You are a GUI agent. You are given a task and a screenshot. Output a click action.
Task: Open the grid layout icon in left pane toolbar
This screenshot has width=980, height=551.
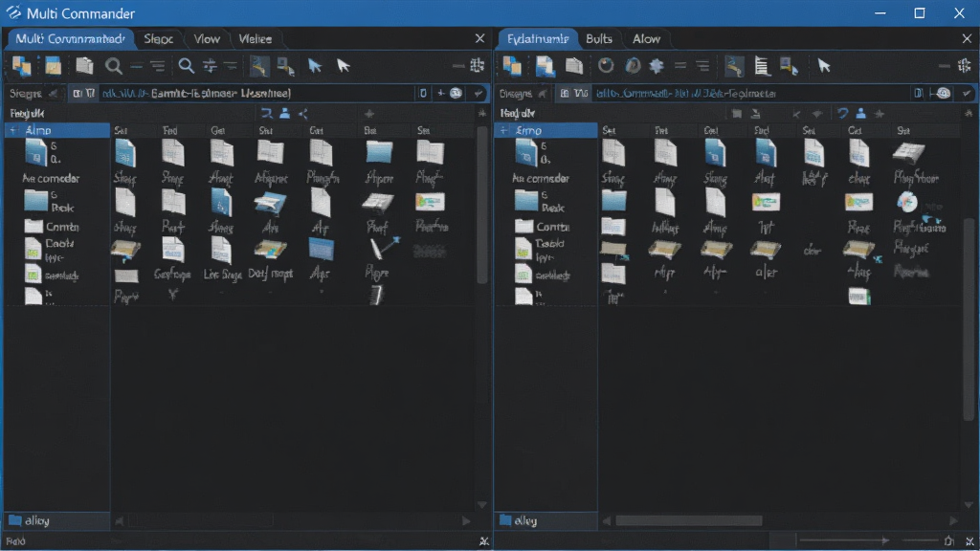(x=478, y=65)
